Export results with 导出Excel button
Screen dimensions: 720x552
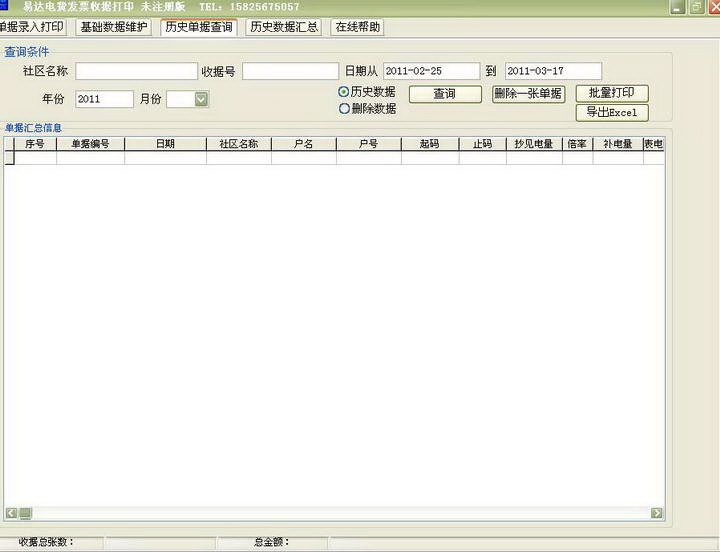click(611, 112)
